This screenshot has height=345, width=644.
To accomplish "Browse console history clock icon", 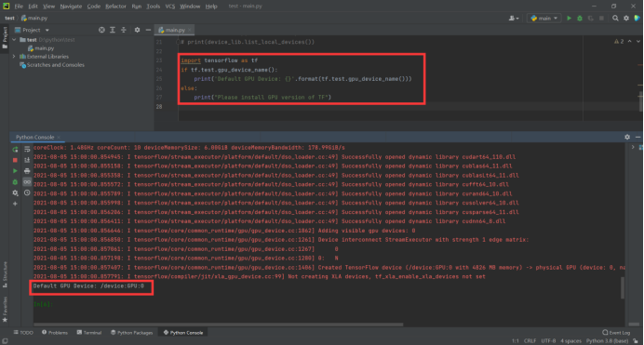I will click(27, 192).
